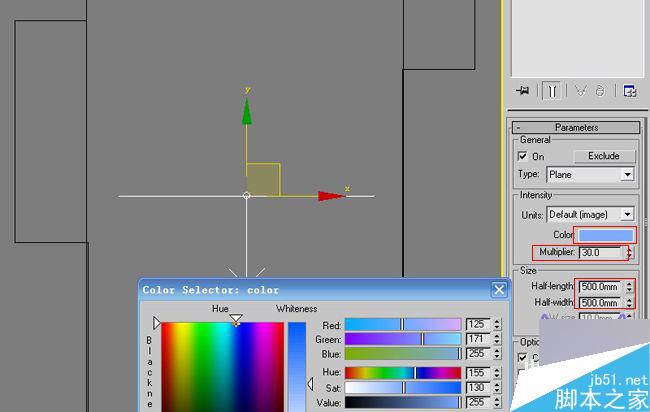
Task: Toggle first checkbox under Options group
Action: click(522, 357)
